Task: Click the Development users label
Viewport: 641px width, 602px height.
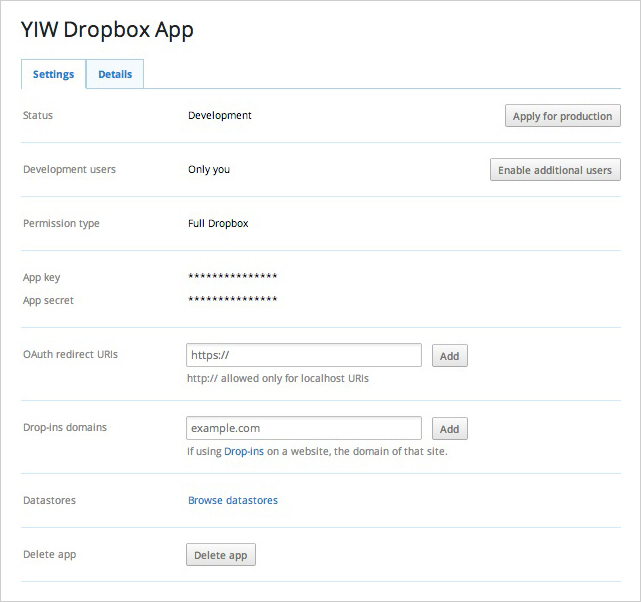Action: [x=69, y=170]
